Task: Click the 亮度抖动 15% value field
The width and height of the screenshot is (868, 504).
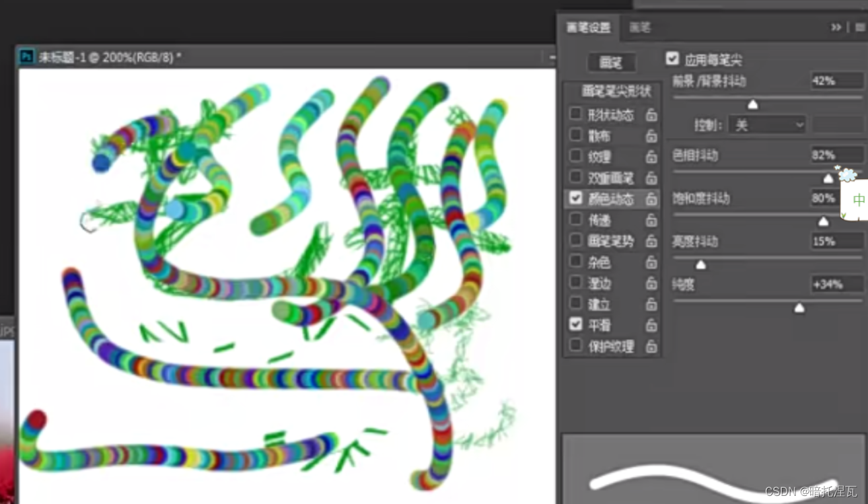Action: [837, 241]
